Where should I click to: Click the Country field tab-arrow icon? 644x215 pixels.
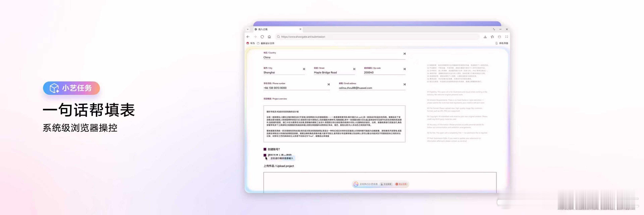pyautogui.click(x=404, y=54)
